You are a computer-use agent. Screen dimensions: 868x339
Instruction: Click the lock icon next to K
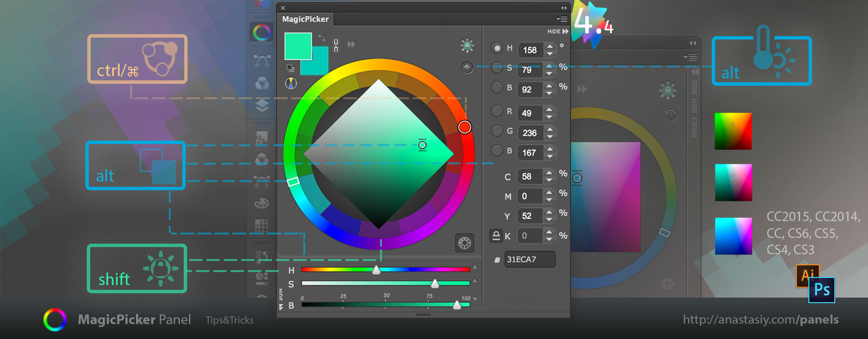pyautogui.click(x=496, y=235)
